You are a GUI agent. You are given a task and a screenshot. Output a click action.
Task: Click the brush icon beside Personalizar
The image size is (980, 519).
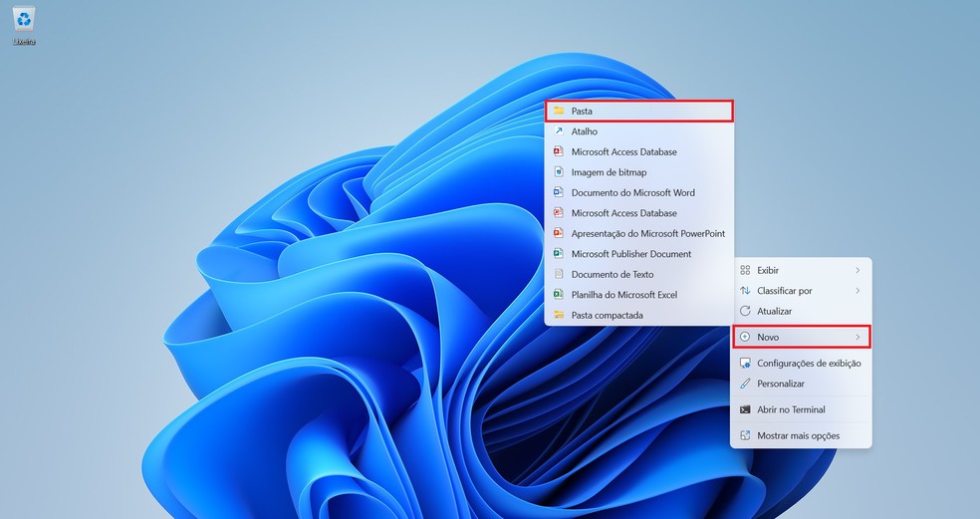click(745, 384)
